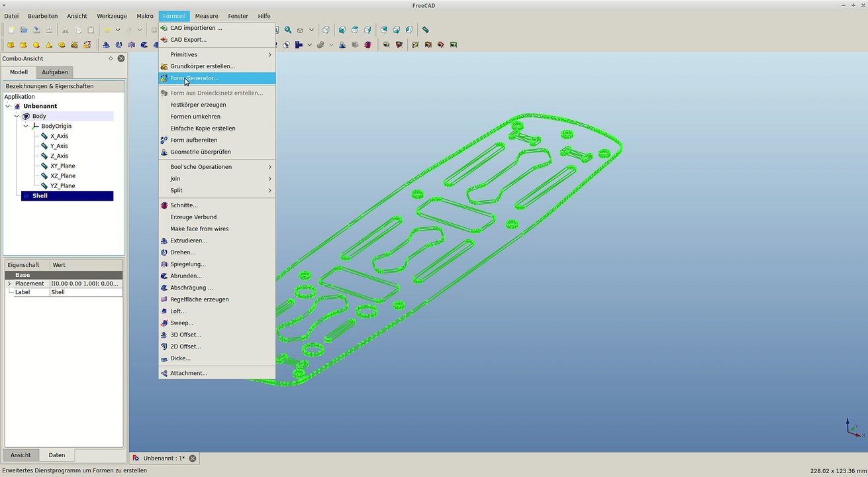The image size is (868, 477).
Task: Open the Bool'sche Operationen submenu
Action: 217,167
